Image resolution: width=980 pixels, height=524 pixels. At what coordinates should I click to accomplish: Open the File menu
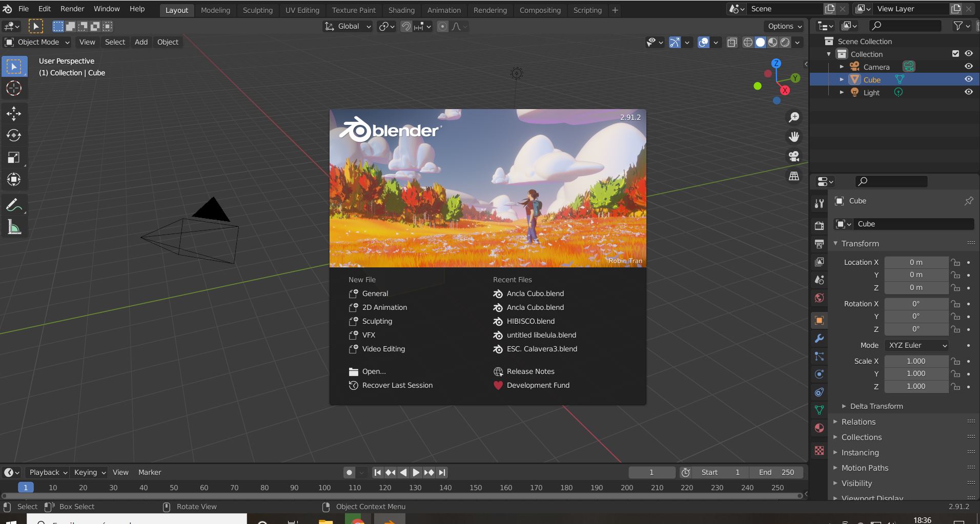click(24, 9)
